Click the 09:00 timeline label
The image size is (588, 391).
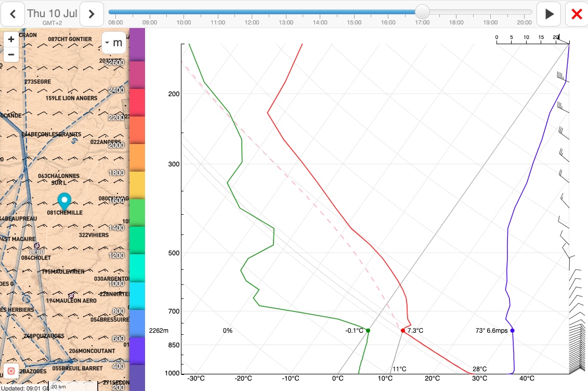click(150, 22)
